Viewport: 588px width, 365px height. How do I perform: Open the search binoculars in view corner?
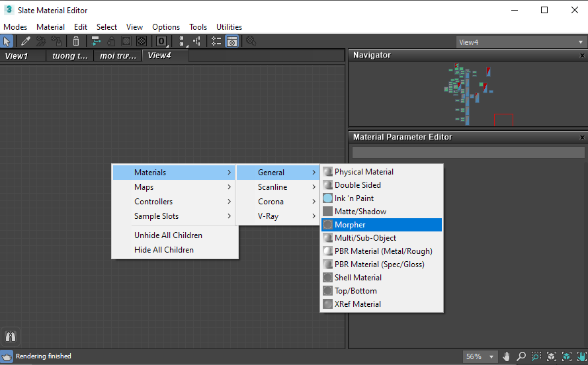[x=11, y=336]
